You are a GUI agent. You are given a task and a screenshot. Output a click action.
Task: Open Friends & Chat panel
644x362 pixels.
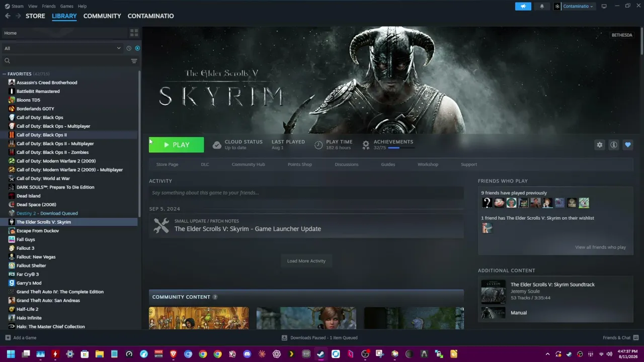[x=620, y=338]
